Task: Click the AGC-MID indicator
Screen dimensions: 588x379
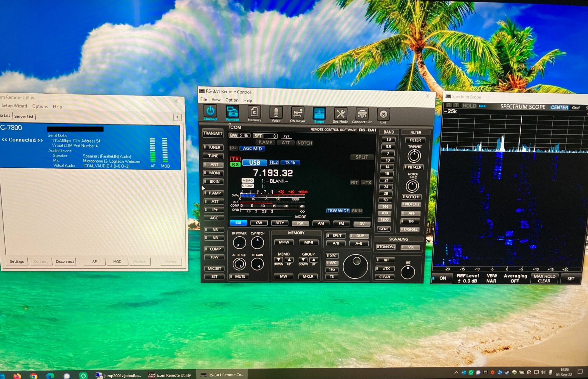Action: pyautogui.click(x=252, y=148)
